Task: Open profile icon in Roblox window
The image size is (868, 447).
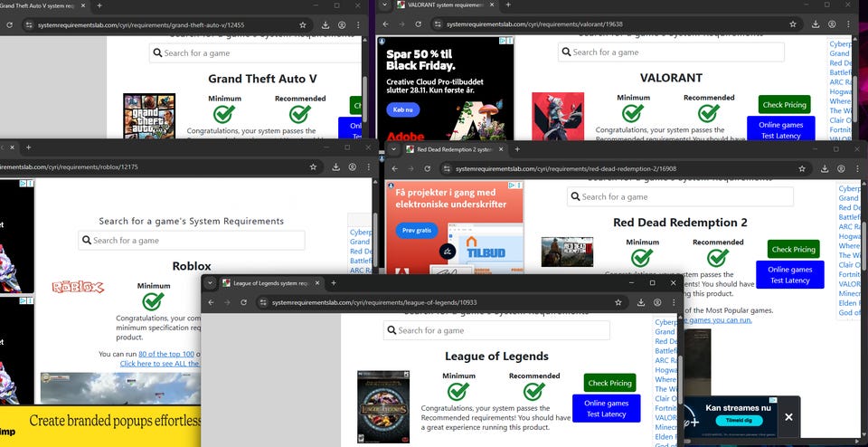Action: [352, 166]
